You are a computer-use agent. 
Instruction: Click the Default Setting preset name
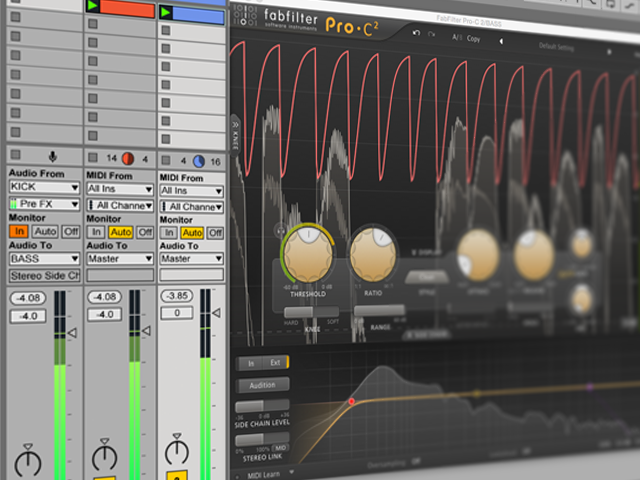pyautogui.click(x=556, y=47)
